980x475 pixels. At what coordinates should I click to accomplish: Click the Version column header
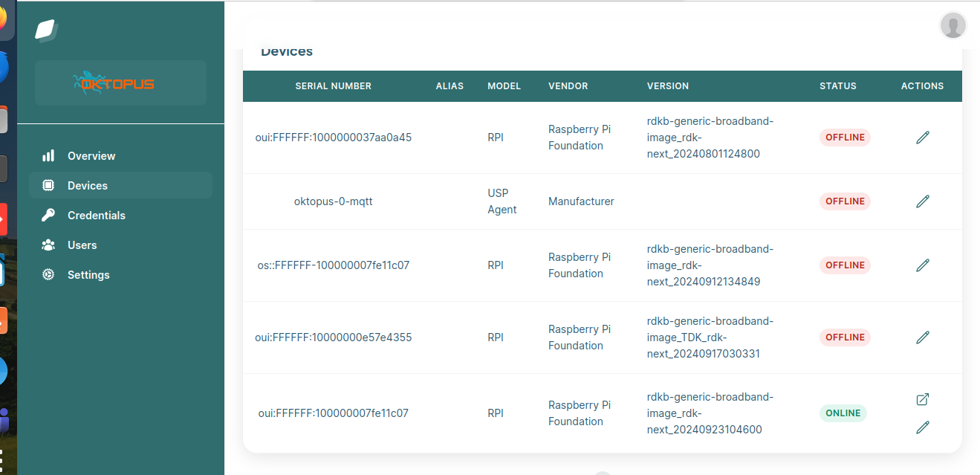667,86
